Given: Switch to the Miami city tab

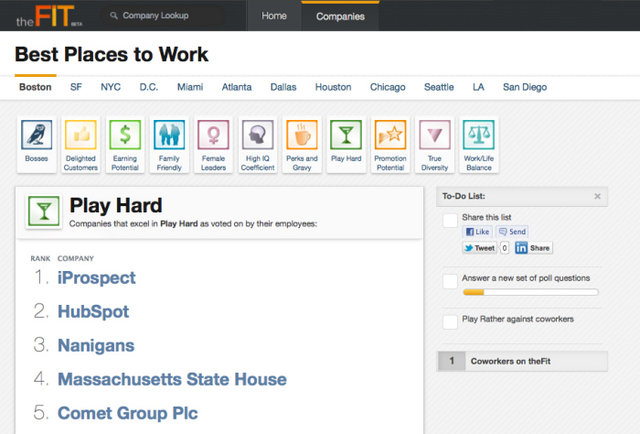Looking at the screenshot, I should click(190, 87).
